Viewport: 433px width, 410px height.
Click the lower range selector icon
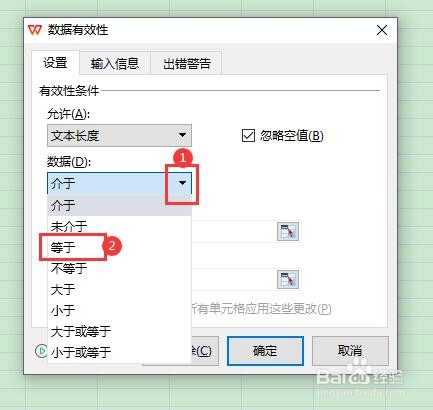[288, 279]
